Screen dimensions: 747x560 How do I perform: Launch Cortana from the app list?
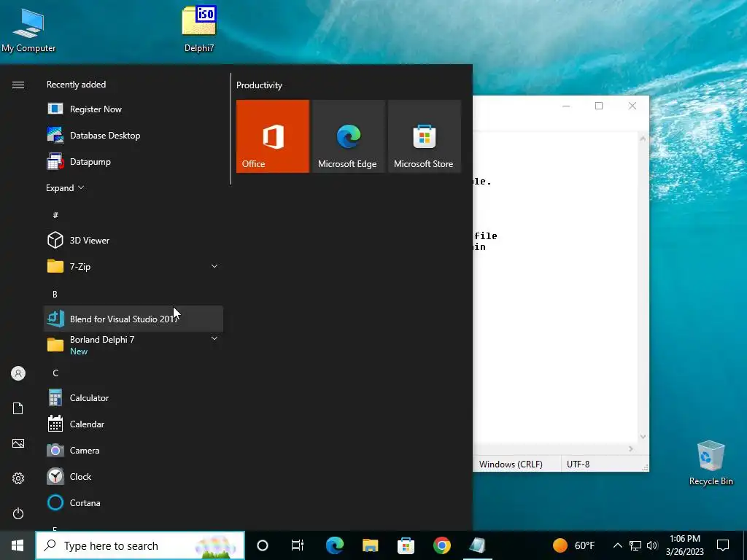(133, 502)
